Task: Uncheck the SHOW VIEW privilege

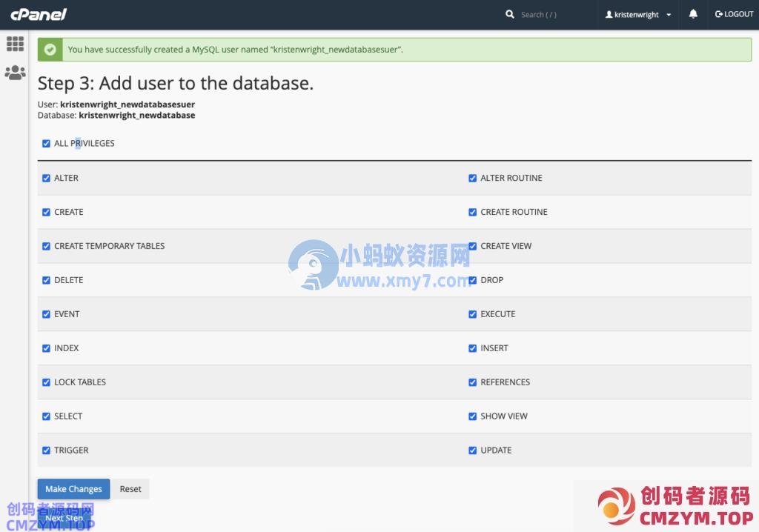Action: click(x=472, y=416)
